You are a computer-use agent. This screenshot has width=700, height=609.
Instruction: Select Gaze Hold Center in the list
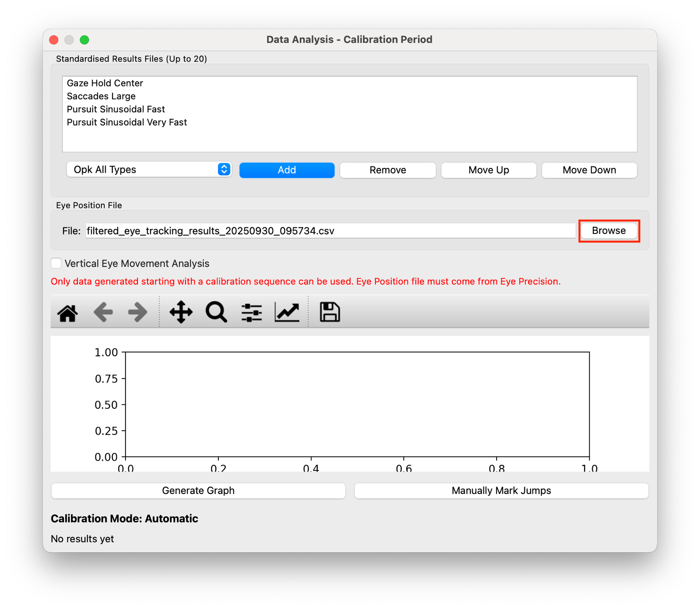click(x=105, y=83)
